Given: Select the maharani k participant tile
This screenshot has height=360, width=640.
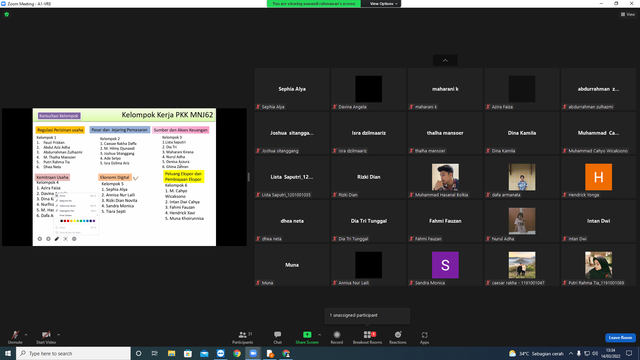Looking at the screenshot, I should [445, 89].
